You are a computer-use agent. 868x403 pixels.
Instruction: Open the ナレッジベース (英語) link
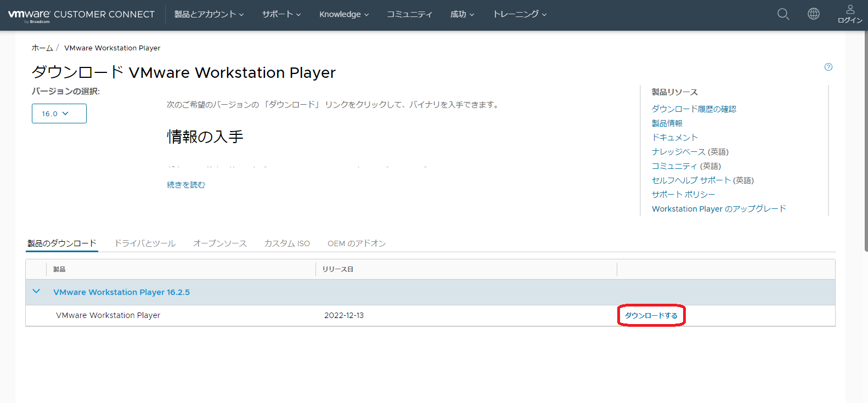tap(690, 152)
